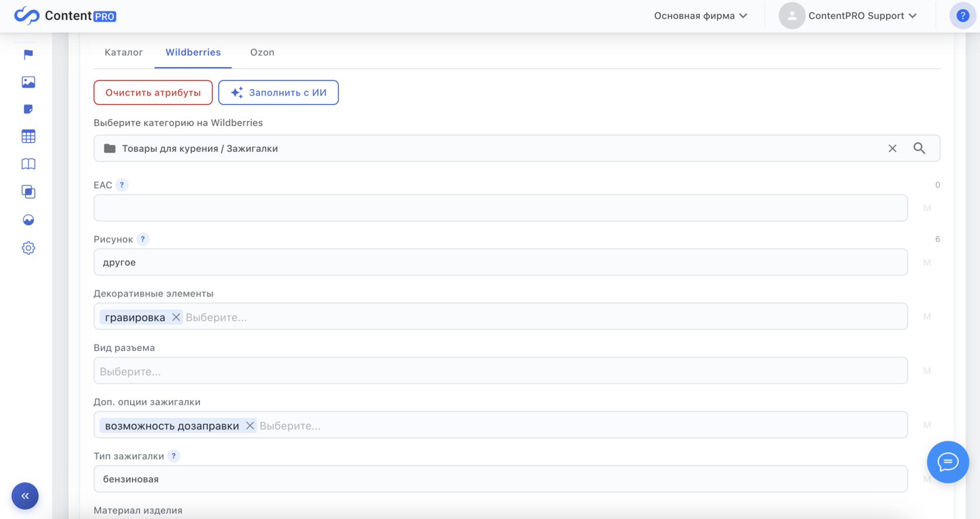980x519 pixels.
Task: Open the ContentPRO Support account menu
Action: 862,16
